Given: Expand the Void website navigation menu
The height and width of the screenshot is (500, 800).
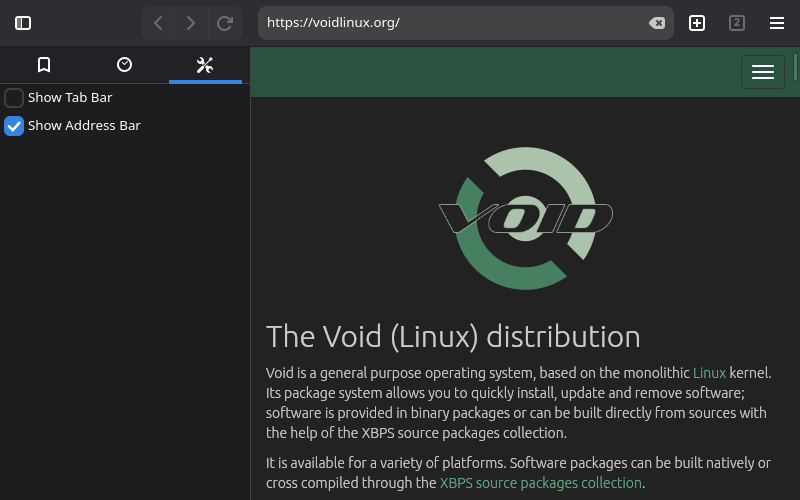Looking at the screenshot, I should click(x=762, y=72).
